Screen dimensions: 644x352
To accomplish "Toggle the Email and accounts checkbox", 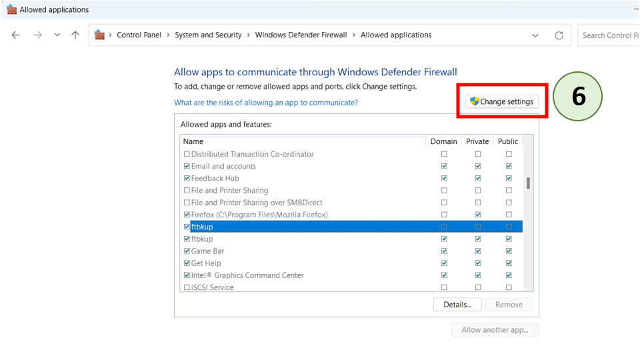I will coord(187,167).
